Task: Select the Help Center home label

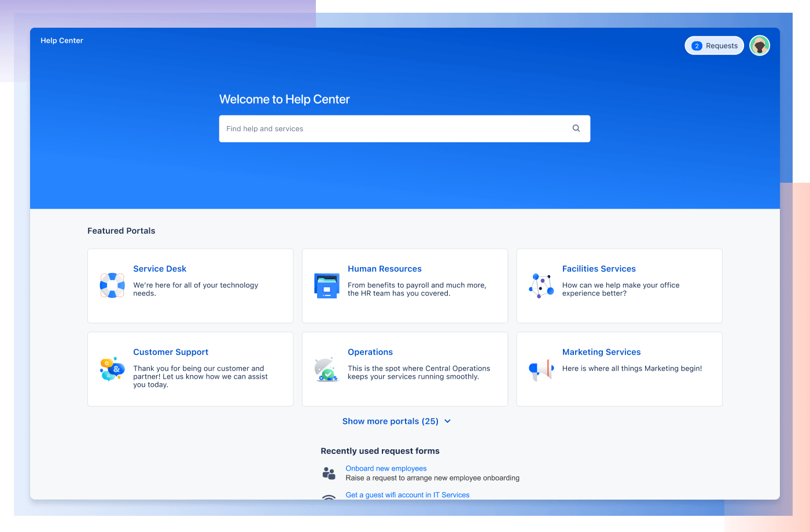Action: [61, 40]
